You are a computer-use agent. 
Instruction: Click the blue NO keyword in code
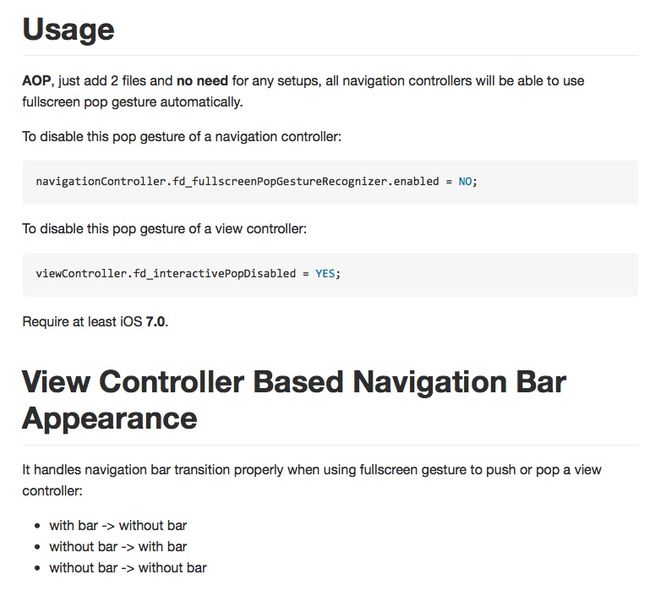[465, 182]
